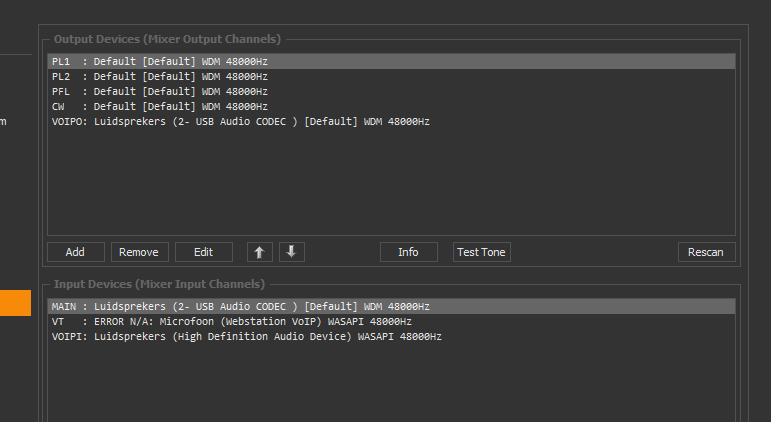This screenshot has width=771, height=422.
Task: Open Edit for the selected device
Action: tap(203, 252)
